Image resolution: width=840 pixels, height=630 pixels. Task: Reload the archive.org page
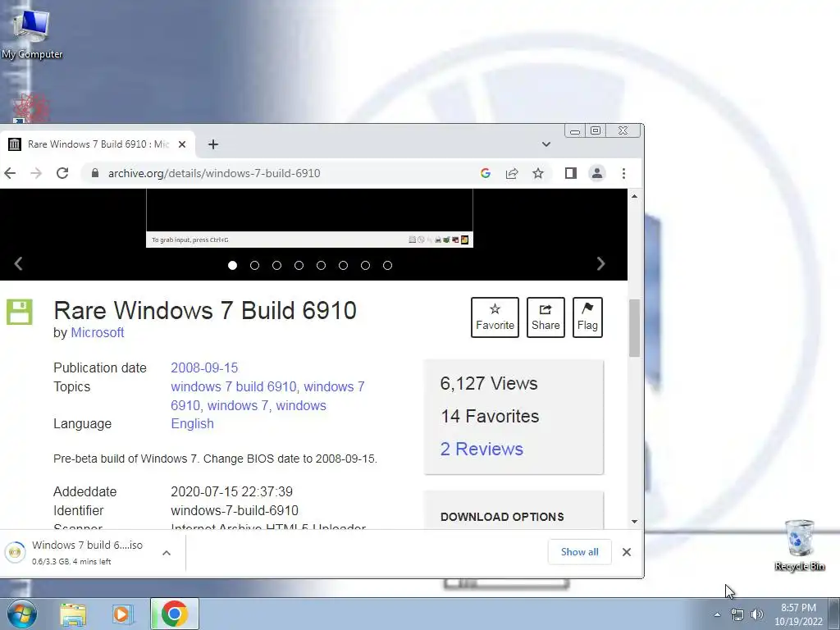click(x=62, y=173)
